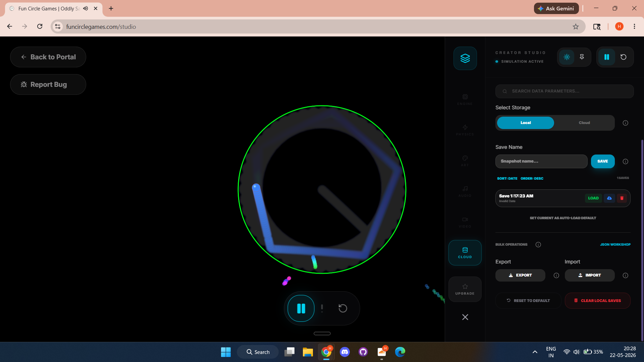Switch storage to Cloud
The width and height of the screenshot is (644, 362).
tap(584, 123)
